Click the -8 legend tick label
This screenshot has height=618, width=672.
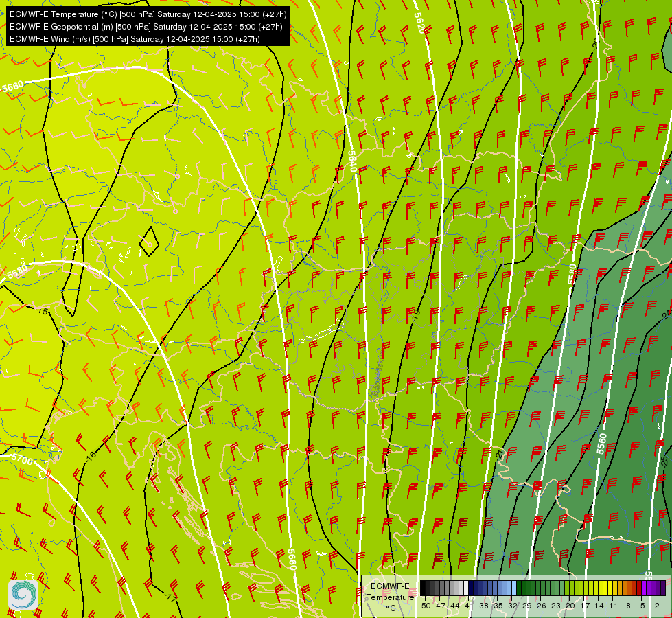pyautogui.click(x=627, y=606)
